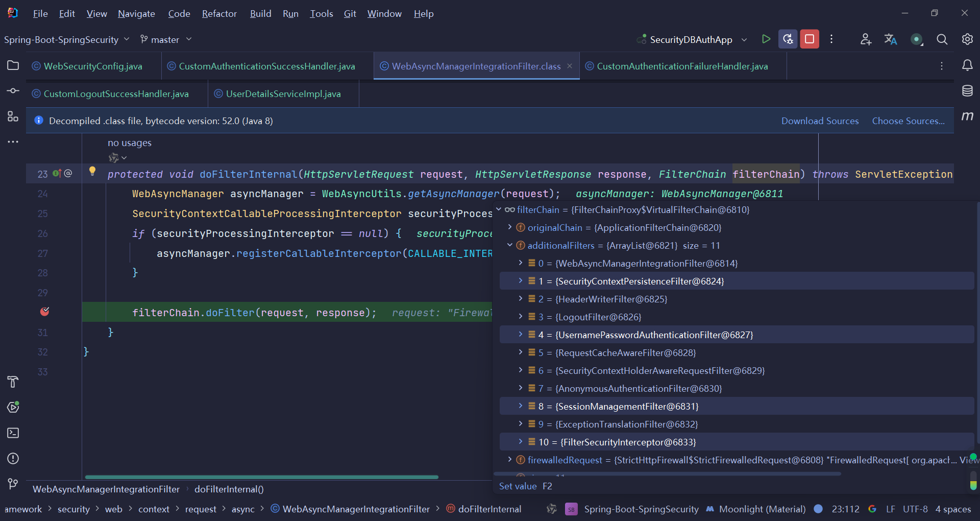The image size is (980, 521).
Task: Click Choose Sources... link
Action: click(908, 121)
